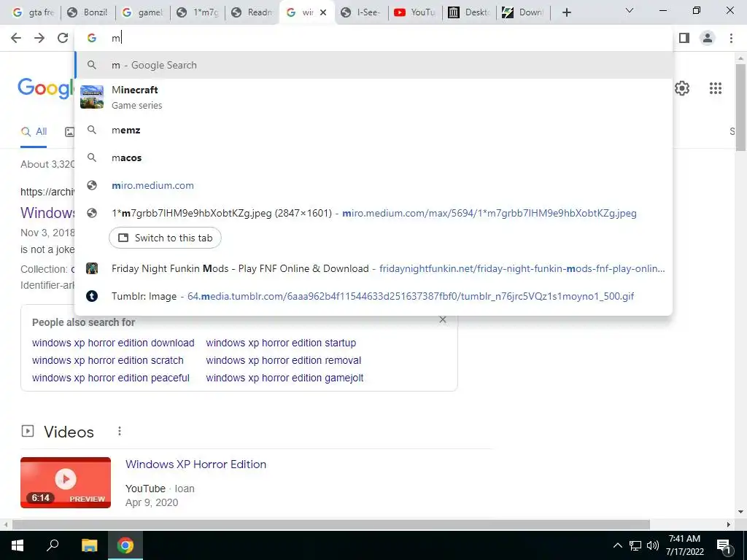Open File Explorer from taskbar

pos(89,545)
